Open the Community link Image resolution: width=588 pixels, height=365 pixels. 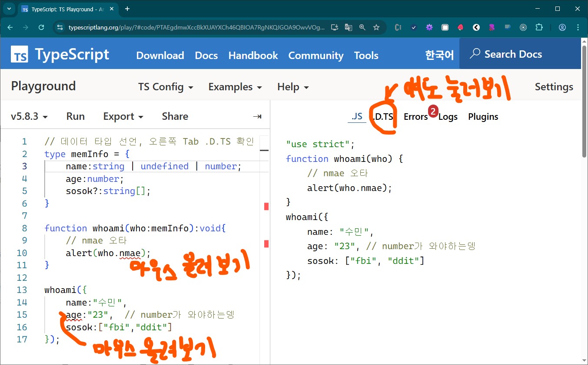point(316,56)
